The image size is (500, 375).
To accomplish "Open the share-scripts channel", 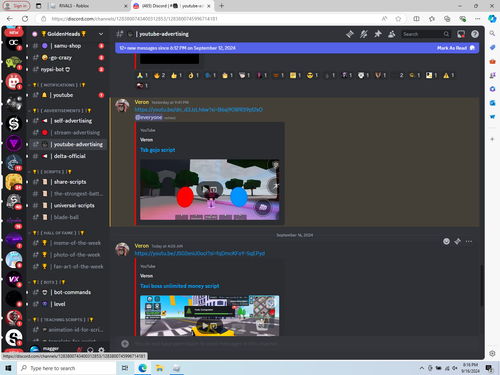I will point(68,182).
